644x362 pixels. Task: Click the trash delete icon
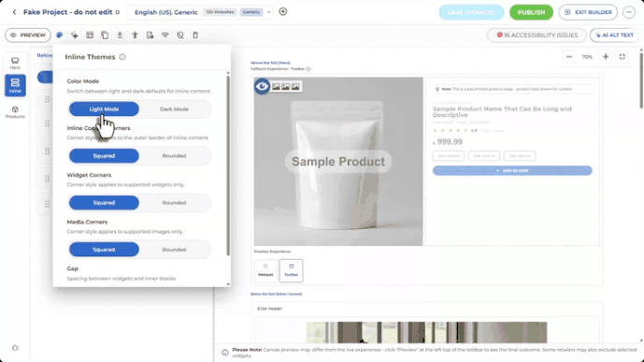(195, 36)
